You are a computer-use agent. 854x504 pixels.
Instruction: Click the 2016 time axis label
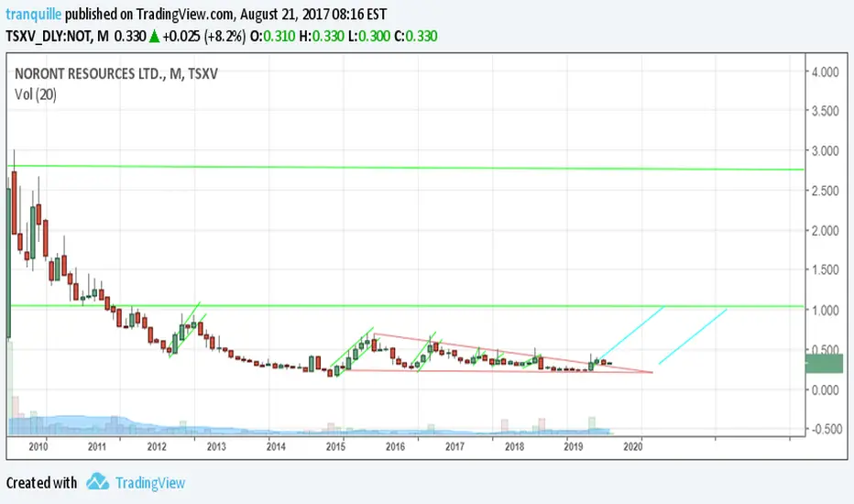(x=396, y=447)
